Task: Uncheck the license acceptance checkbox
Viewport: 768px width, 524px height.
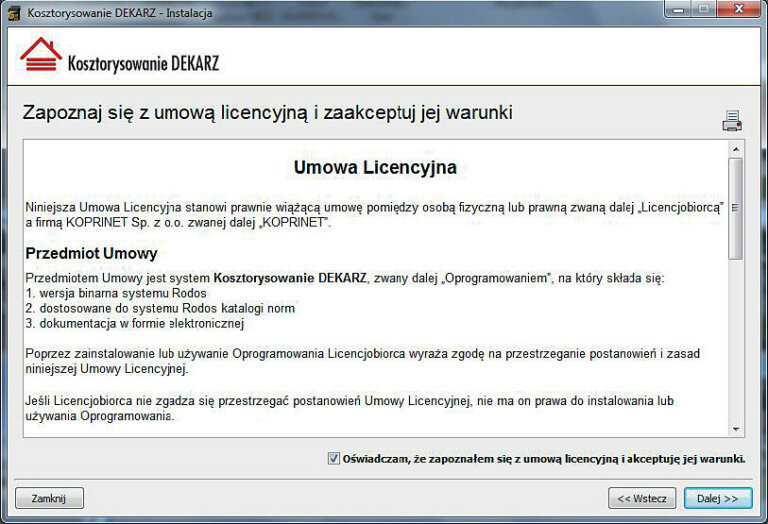Action: [x=334, y=459]
